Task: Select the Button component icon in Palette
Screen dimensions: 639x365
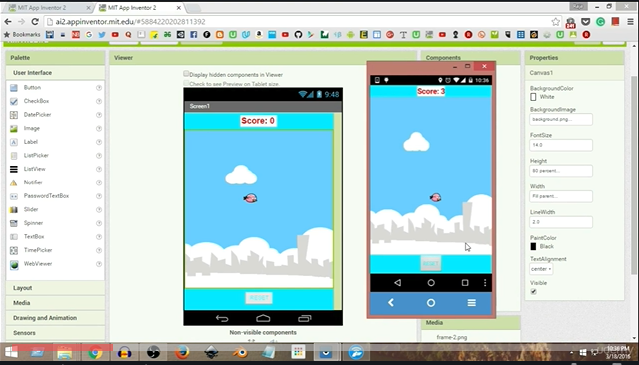Action: (x=14, y=88)
